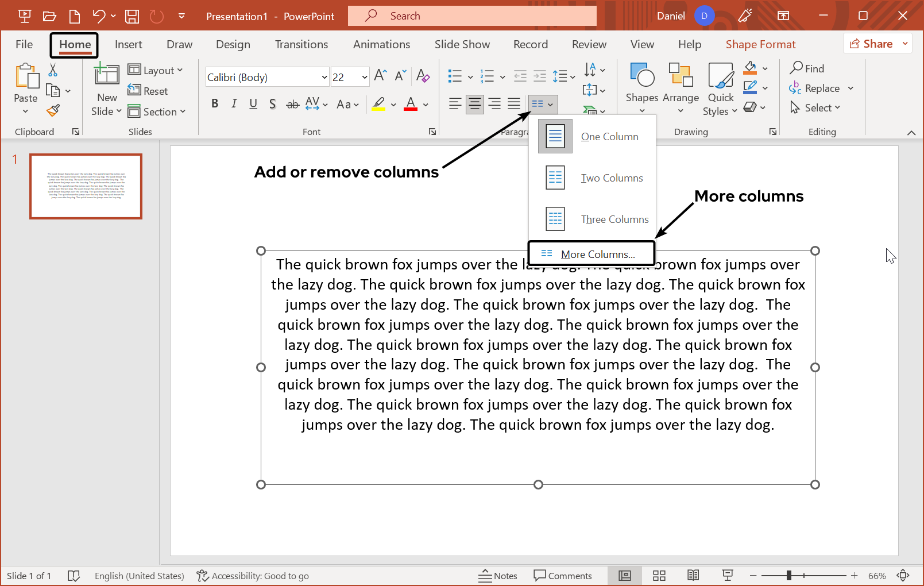Click the Clear All Formatting icon

click(x=423, y=76)
